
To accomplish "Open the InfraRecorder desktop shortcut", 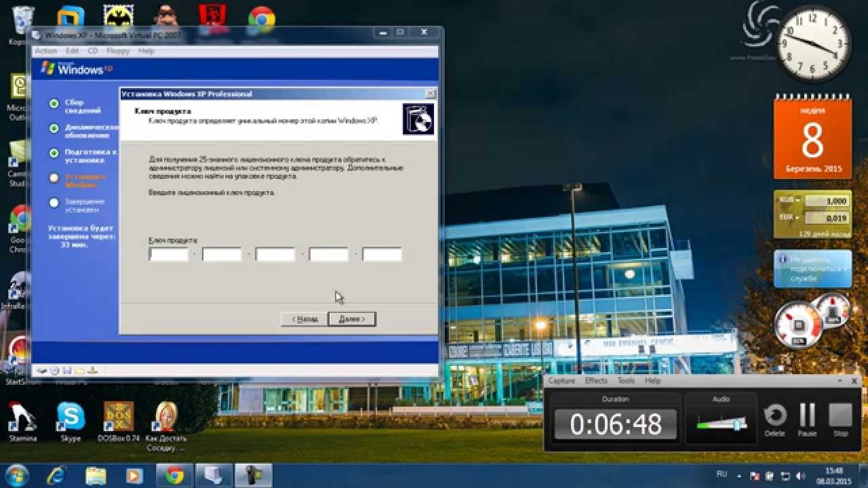I will (18, 291).
